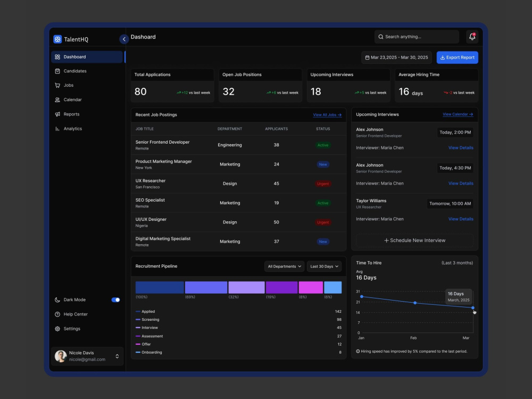Expand the Nicole Davis account switcher
Screen dimensions: 532x399
[x=117, y=356]
